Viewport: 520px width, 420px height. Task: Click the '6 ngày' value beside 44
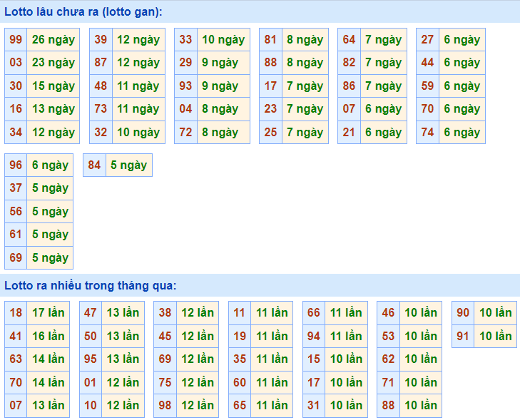click(462, 62)
